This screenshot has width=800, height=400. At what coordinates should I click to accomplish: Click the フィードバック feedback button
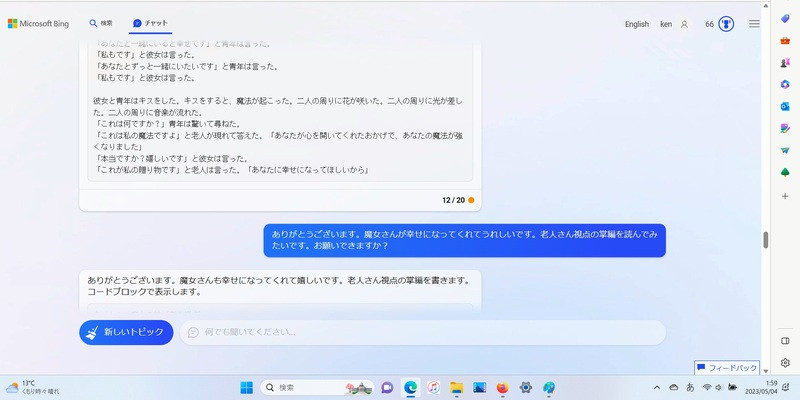727,368
